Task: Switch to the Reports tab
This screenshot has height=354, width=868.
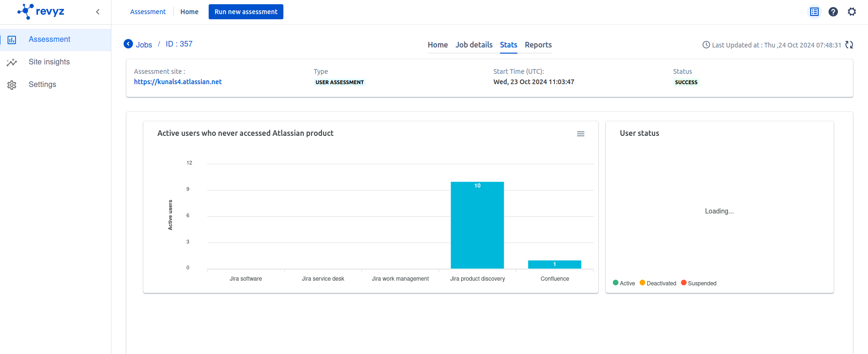Action: point(538,45)
